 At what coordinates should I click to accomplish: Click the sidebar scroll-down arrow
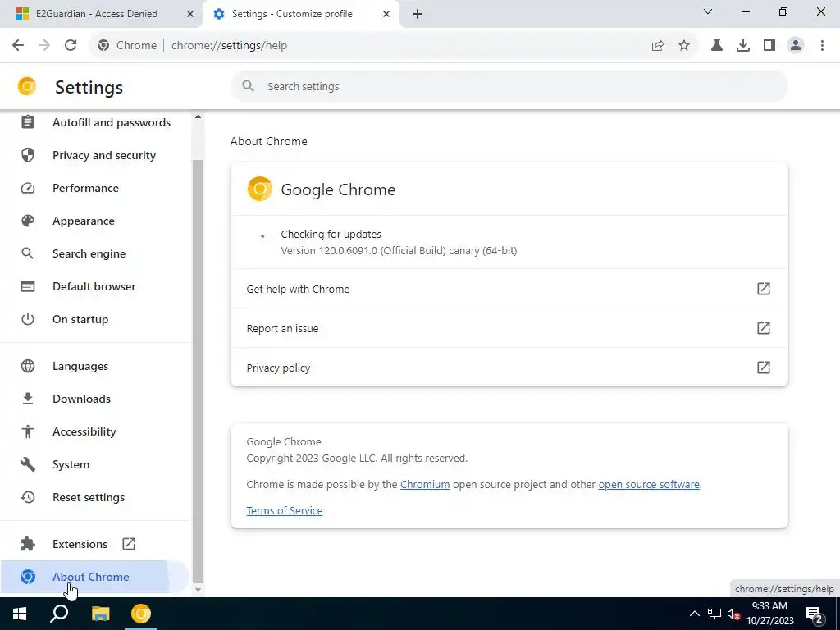(x=198, y=589)
